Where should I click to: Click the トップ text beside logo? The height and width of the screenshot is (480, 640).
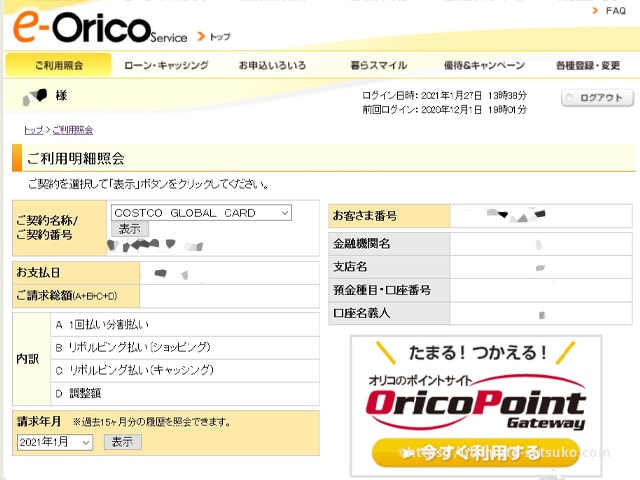[x=220, y=37]
